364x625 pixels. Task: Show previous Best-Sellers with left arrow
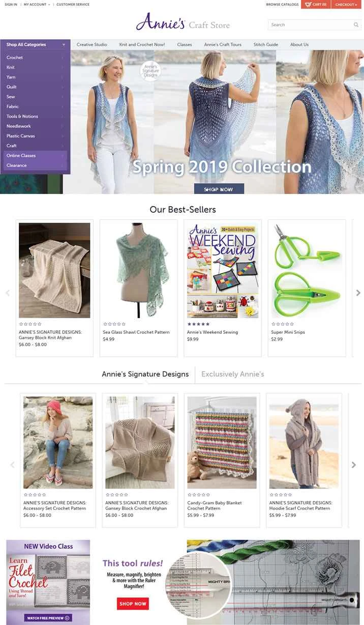[x=7, y=293]
